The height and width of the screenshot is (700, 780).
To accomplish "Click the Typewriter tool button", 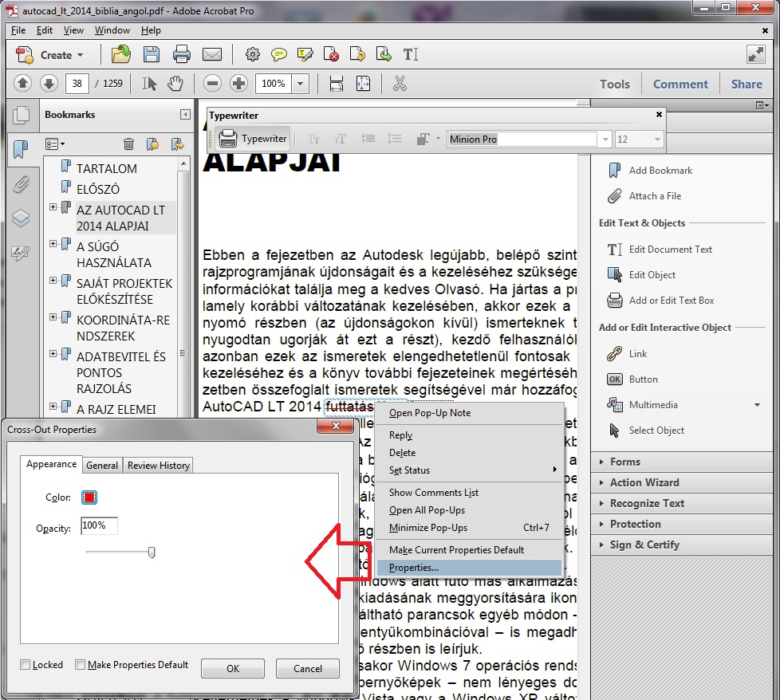I will click(x=253, y=139).
